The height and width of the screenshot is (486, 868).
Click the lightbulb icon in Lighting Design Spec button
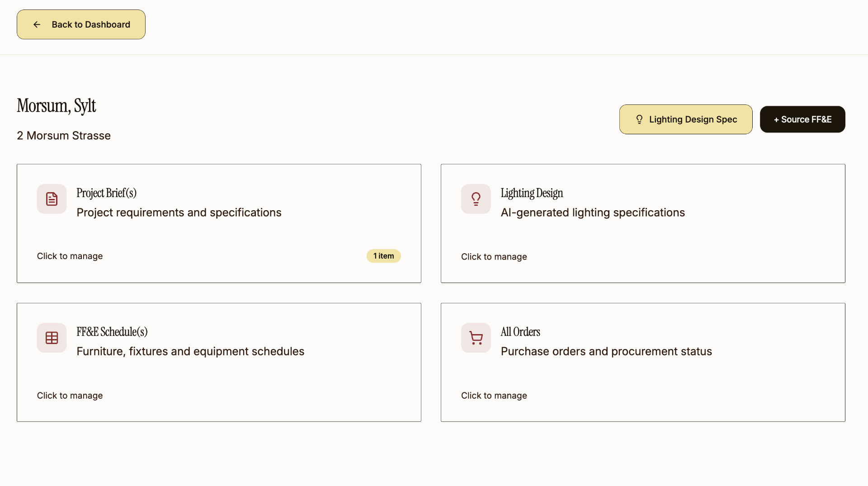pyautogui.click(x=639, y=119)
